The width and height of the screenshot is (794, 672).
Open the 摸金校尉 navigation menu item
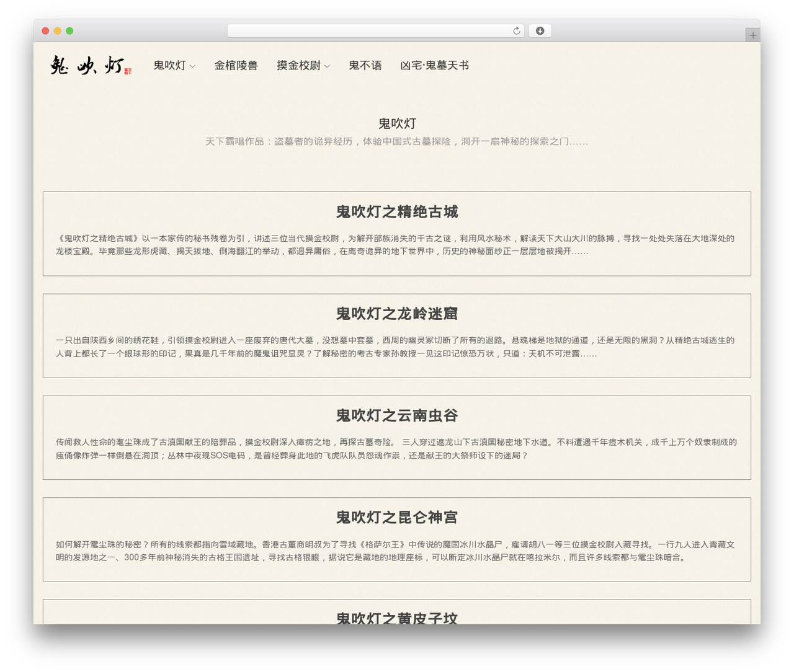pyautogui.click(x=299, y=66)
